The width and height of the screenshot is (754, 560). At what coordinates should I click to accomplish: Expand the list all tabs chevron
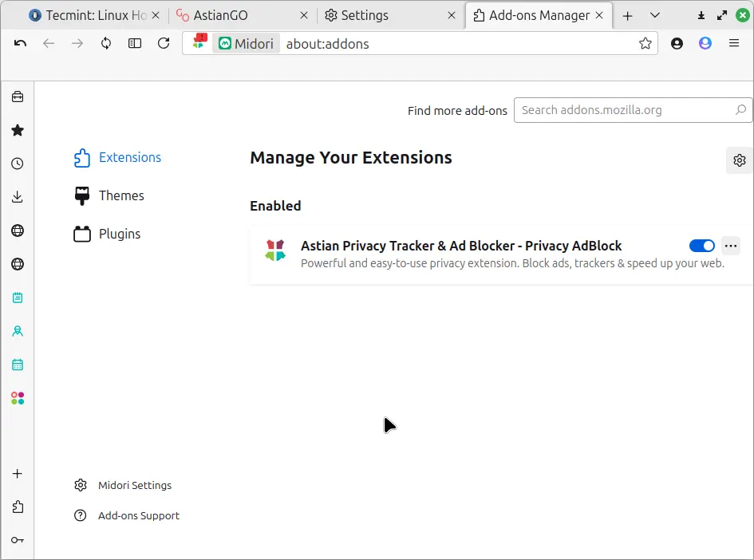click(x=655, y=15)
